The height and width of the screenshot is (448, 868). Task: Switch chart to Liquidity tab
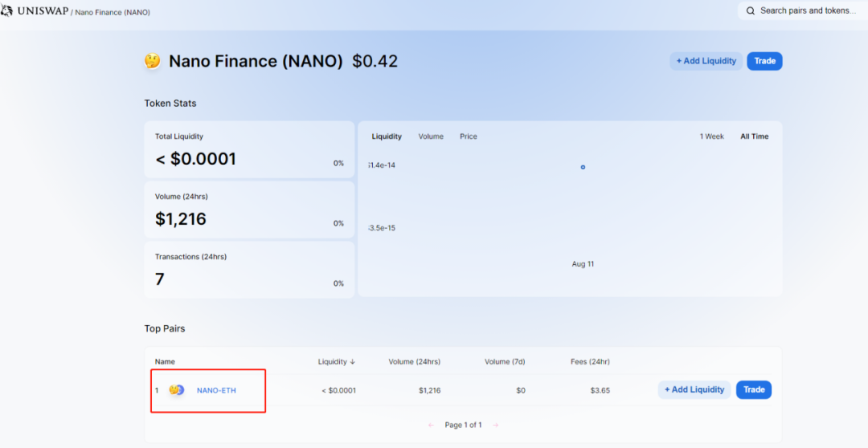[x=387, y=136]
